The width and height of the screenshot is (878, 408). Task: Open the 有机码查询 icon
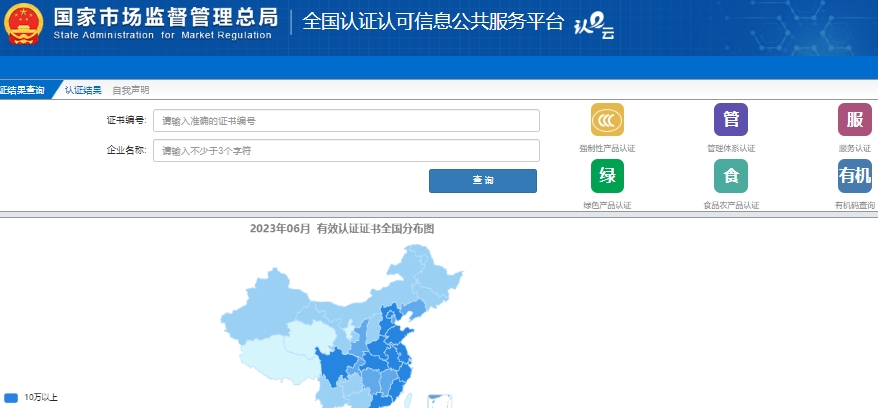[854, 176]
